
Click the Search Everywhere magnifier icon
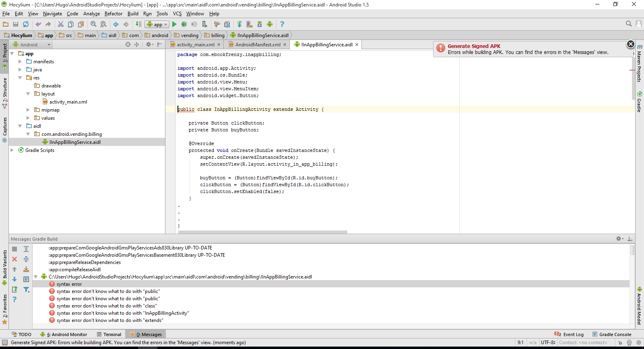(629, 24)
